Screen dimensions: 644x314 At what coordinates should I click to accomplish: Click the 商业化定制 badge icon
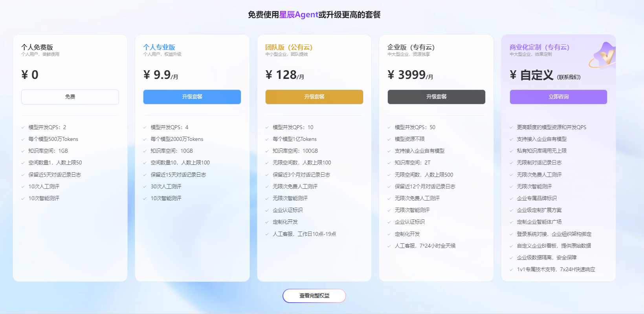[x=602, y=55]
